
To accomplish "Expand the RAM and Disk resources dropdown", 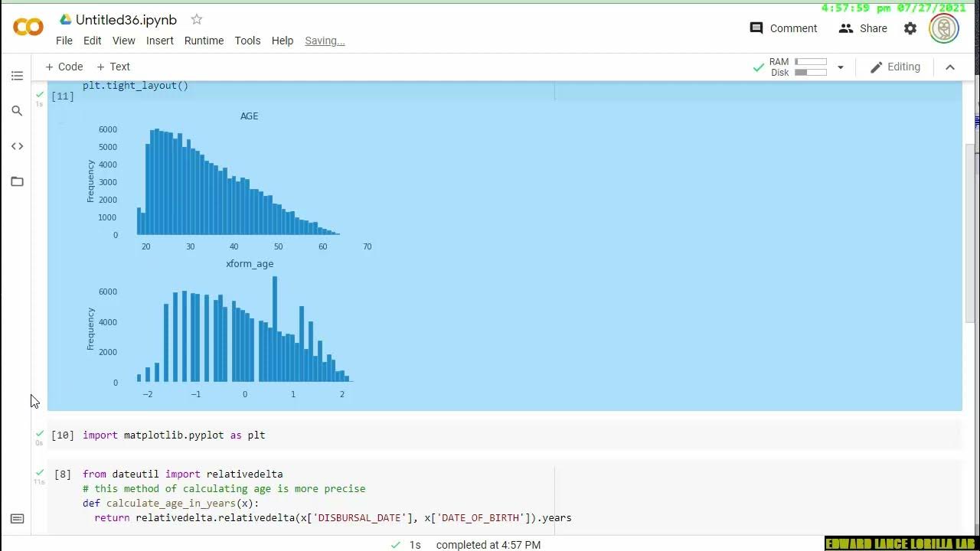I will tap(840, 67).
